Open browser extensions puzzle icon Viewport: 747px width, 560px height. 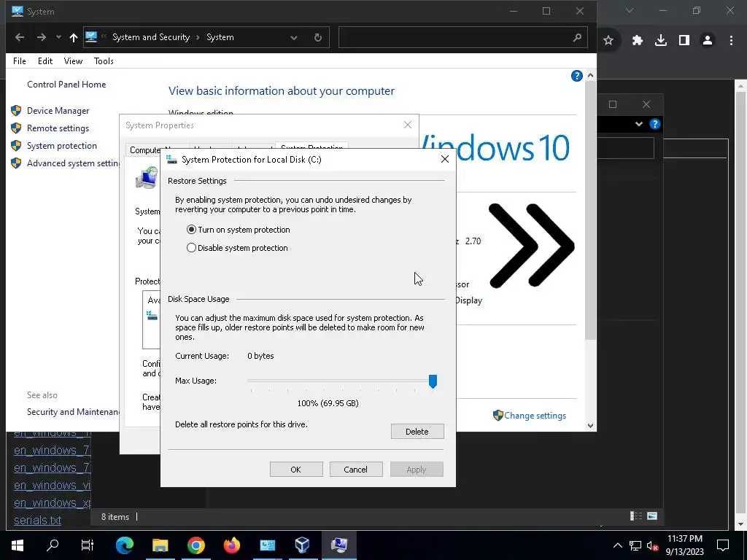click(x=637, y=41)
